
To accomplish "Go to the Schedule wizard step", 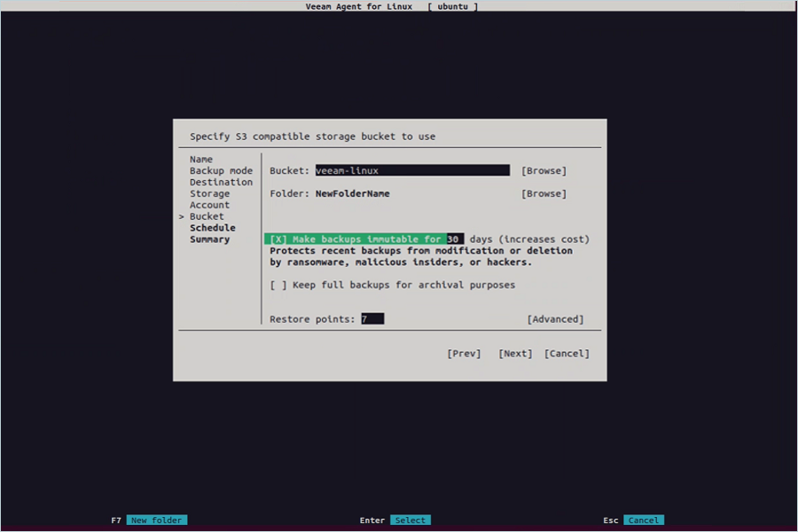I will pos(212,228).
